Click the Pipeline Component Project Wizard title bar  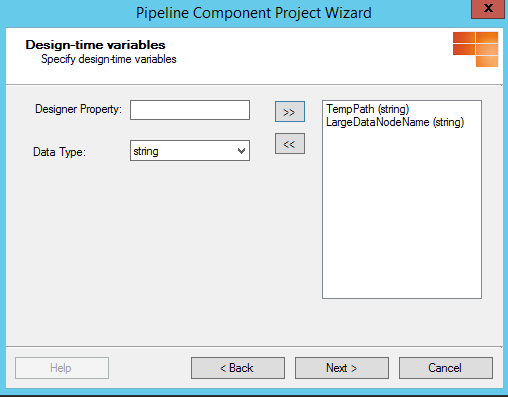[x=253, y=13]
